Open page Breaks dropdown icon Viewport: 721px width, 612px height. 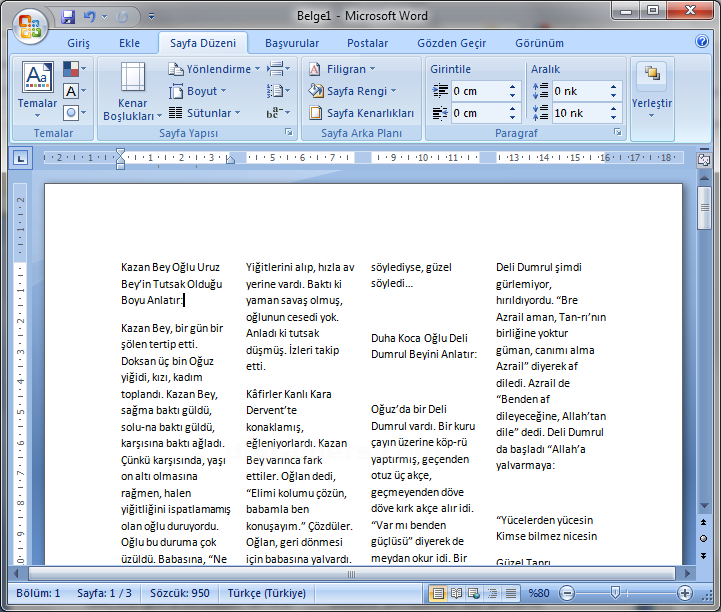click(x=279, y=69)
